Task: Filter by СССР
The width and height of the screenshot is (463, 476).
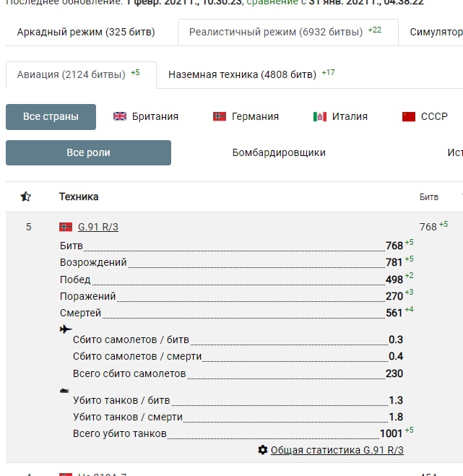Action: tap(425, 116)
